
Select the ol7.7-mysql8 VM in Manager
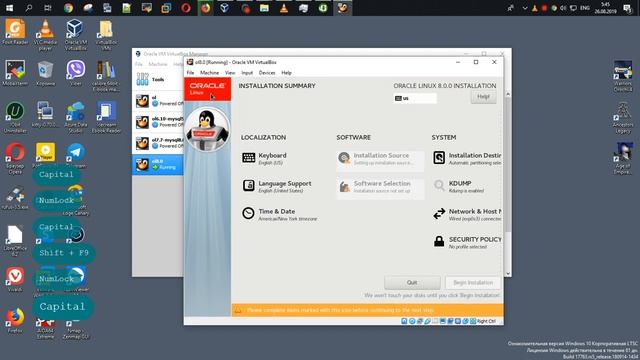pyautogui.click(x=158, y=143)
